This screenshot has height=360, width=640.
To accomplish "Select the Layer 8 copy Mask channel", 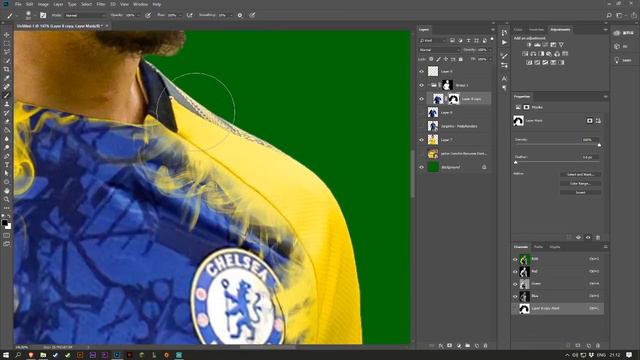I will [x=558, y=308].
